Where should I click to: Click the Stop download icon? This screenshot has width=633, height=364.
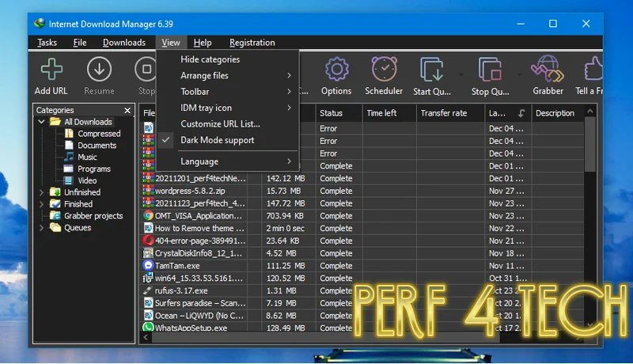coord(146,70)
